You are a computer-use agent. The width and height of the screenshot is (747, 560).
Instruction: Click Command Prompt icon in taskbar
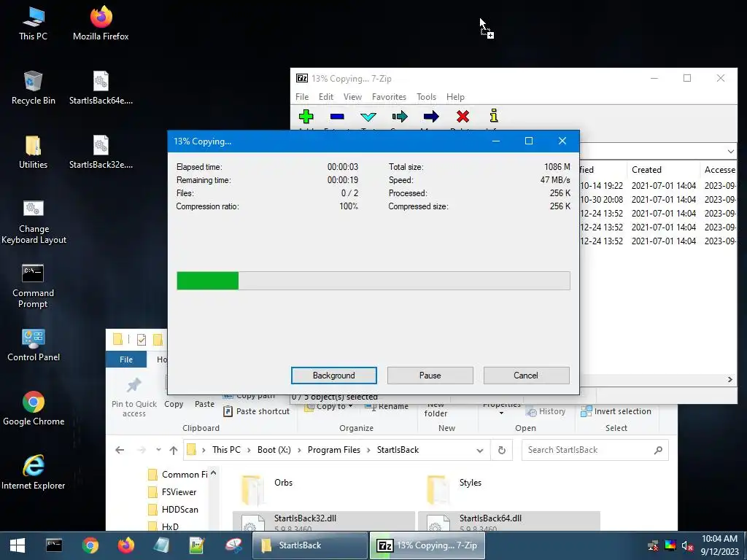point(54,545)
